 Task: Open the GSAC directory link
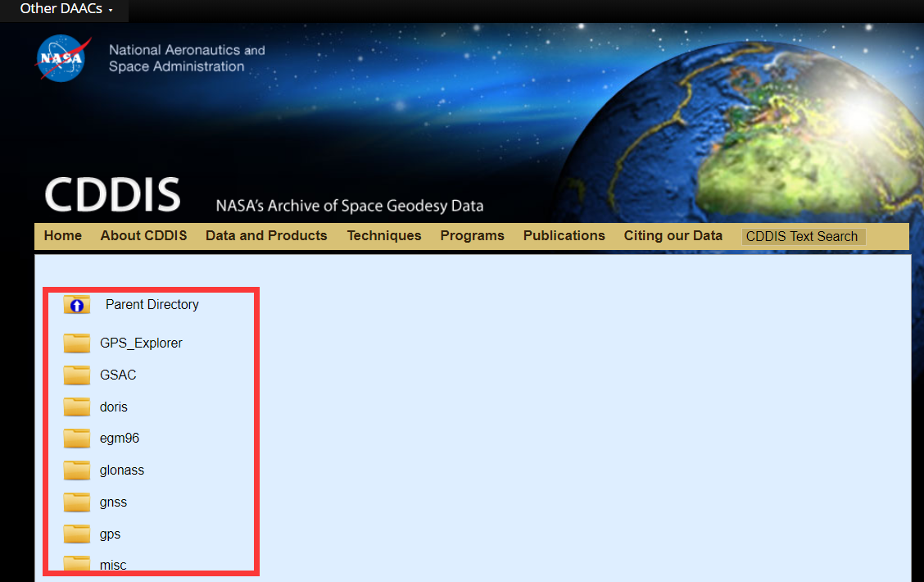tap(118, 375)
